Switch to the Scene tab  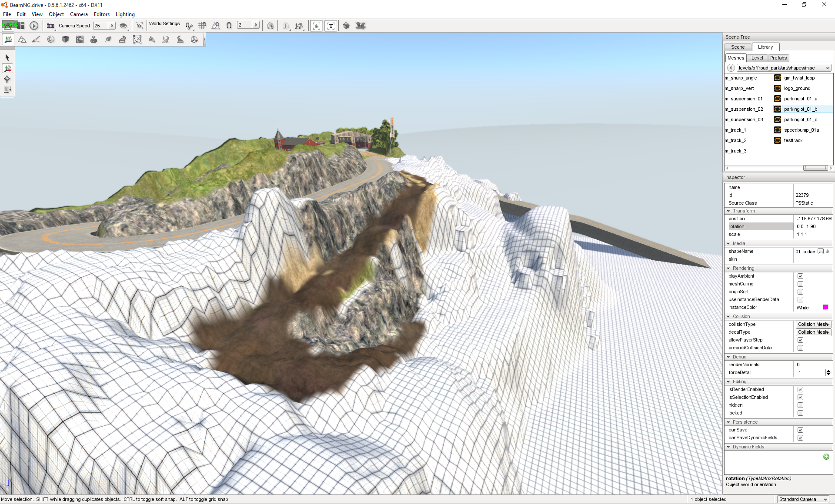(x=738, y=47)
